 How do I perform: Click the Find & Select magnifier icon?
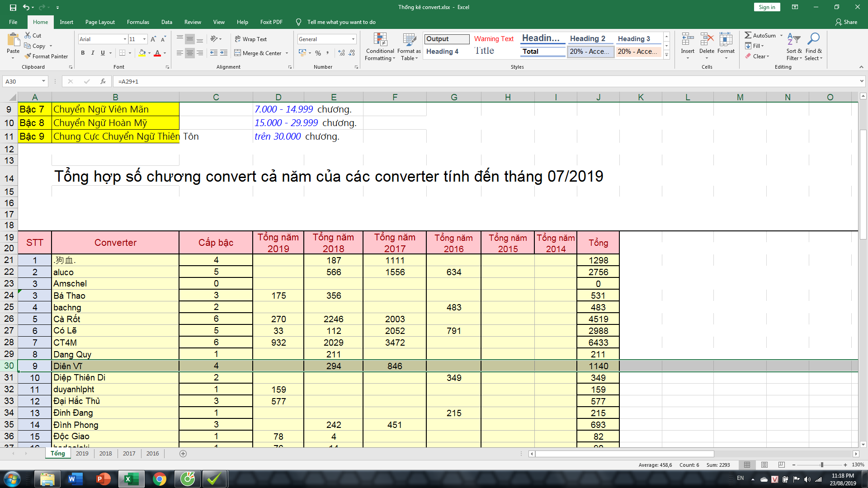click(813, 39)
